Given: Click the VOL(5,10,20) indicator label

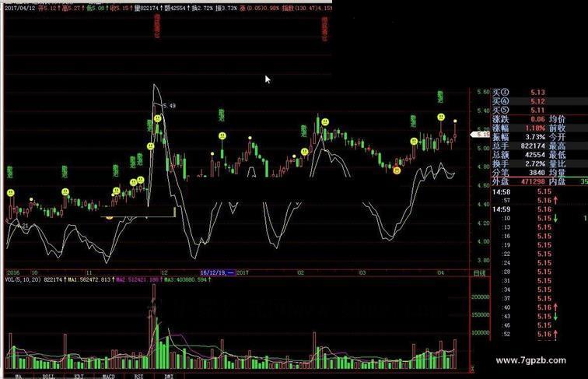Looking at the screenshot, I should pos(23,280).
